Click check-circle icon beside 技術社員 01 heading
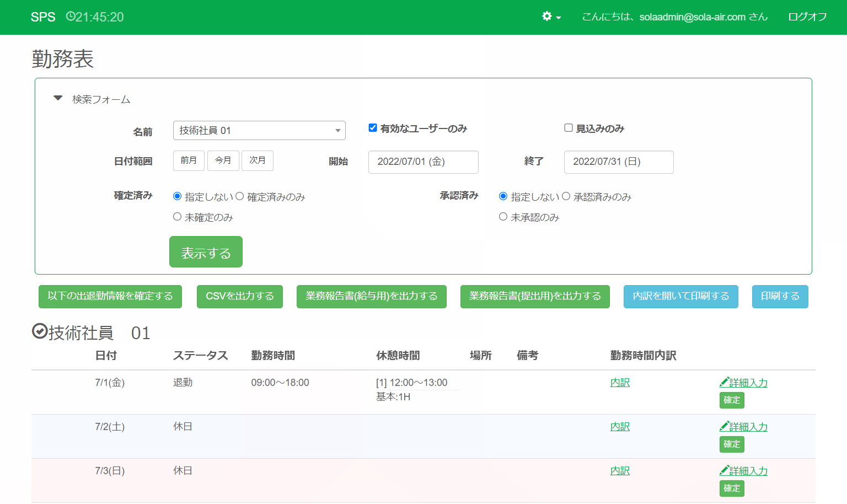847x504 pixels. pos(40,331)
